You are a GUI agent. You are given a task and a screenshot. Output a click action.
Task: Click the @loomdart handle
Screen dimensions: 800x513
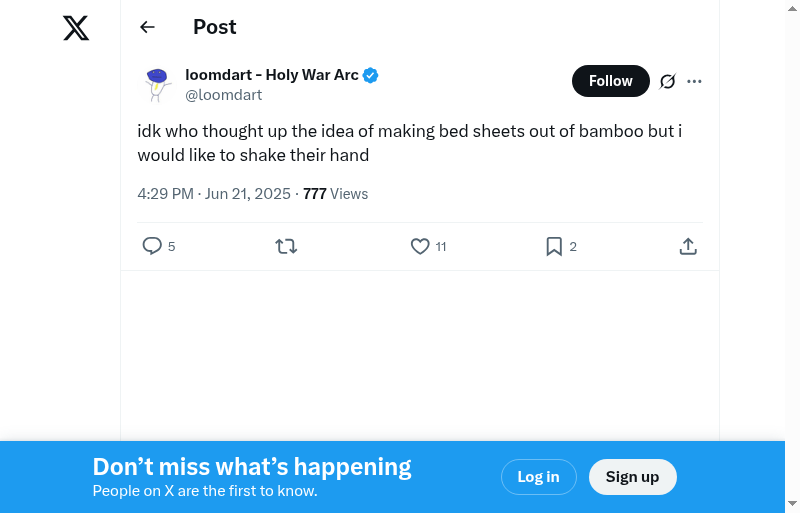click(224, 95)
